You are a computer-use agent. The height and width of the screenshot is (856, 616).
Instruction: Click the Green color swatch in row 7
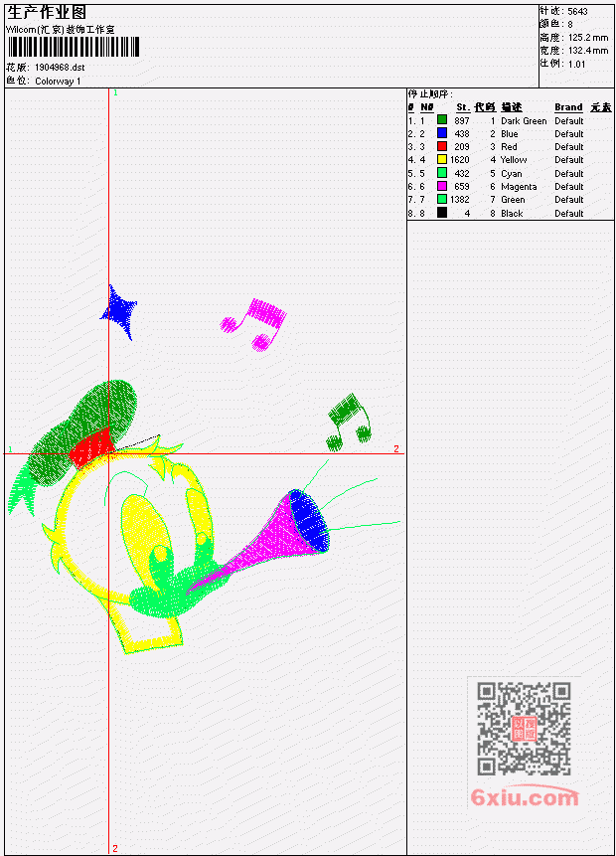[x=442, y=199]
